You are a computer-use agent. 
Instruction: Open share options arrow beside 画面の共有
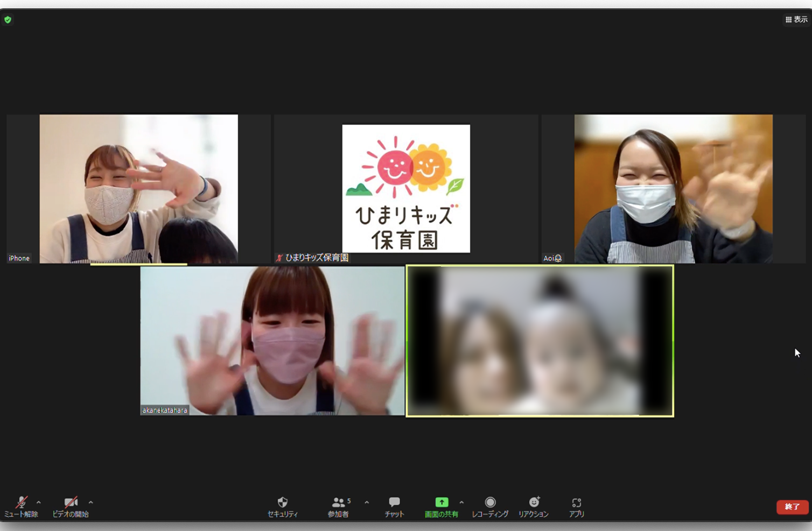(x=461, y=502)
